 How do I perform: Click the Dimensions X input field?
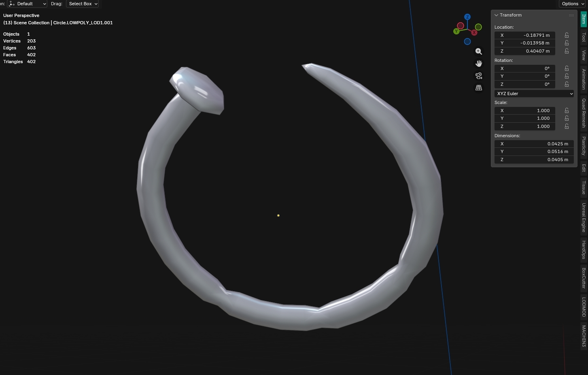pyautogui.click(x=534, y=144)
